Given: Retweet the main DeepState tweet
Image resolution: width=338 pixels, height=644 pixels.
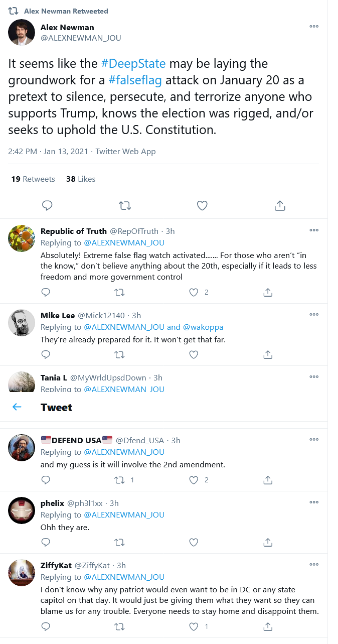Looking at the screenshot, I should point(124,205).
